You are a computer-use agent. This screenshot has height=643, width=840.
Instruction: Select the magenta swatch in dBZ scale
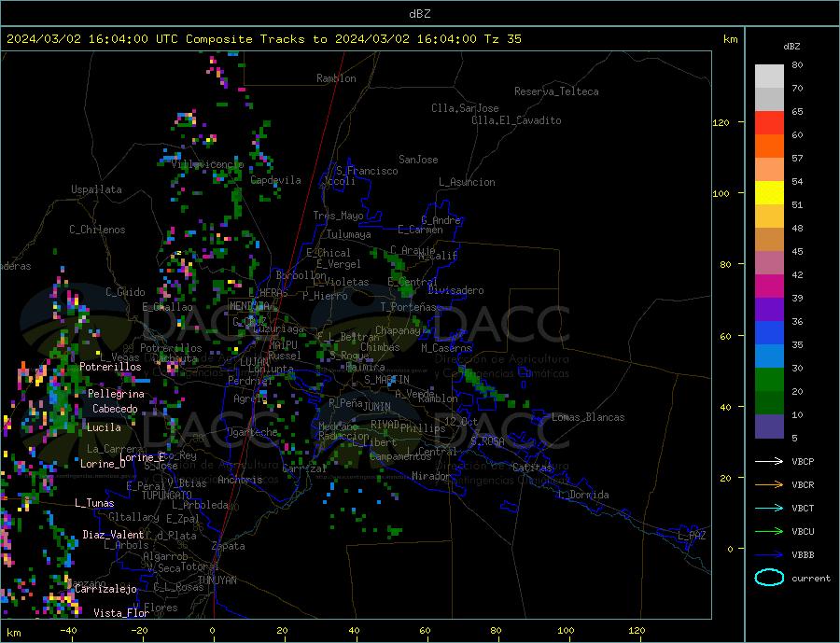[x=769, y=287]
